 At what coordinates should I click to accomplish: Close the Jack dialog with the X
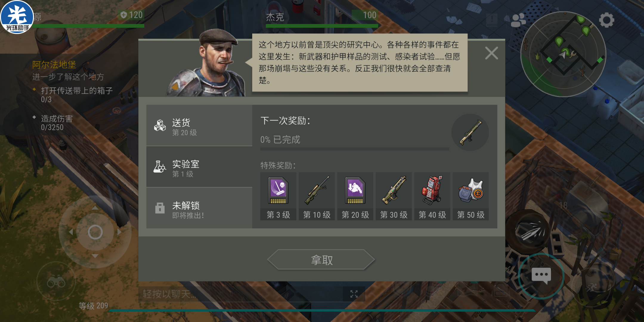pyautogui.click(x=491, y=53)
